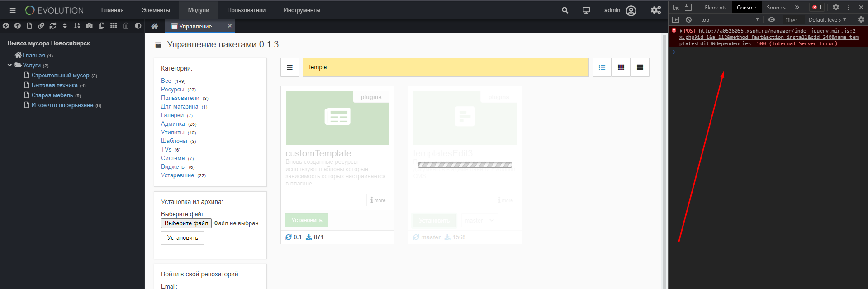Click the DevTools error count badge
This screenshot has height=289, width=868.
point(817,7)
